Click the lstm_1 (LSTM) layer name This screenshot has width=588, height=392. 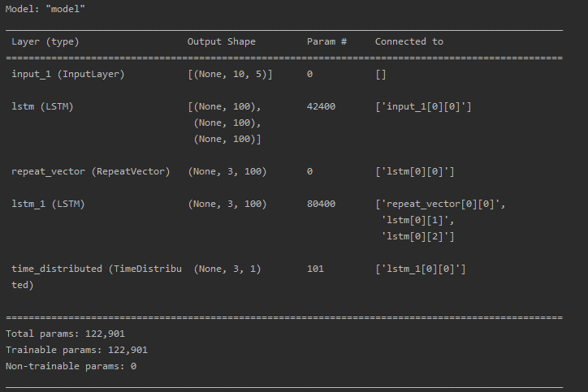[x=48, y=204]
